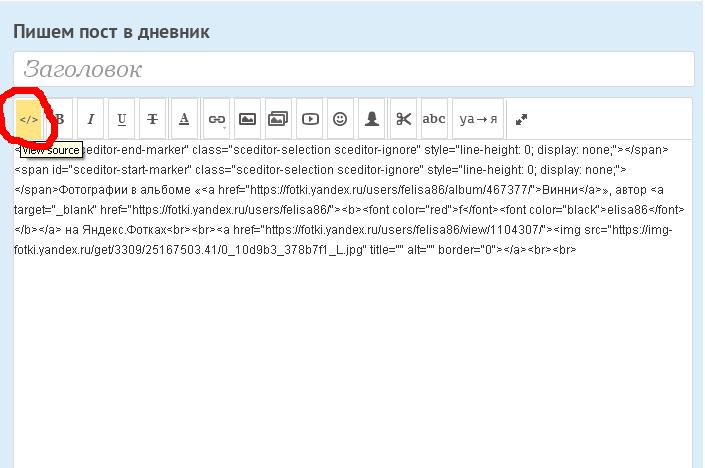Click the ya→я transliteration button
The width and height of the screenshot is (705, 468).
click(478, 119)
